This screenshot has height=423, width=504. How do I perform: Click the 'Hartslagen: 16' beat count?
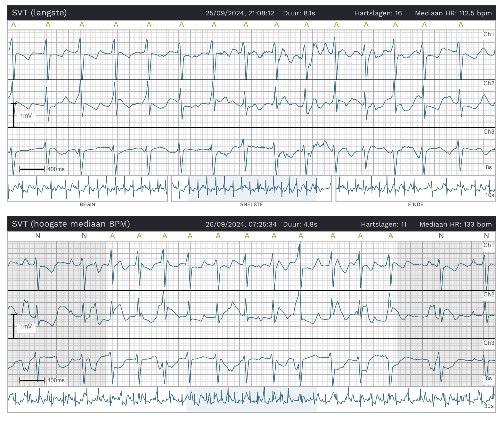pos(378,13)
